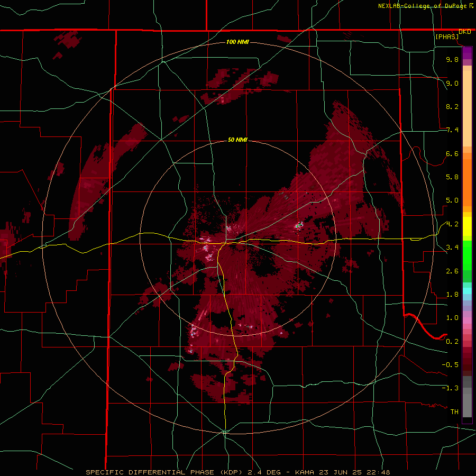Pick the purple segment atop the color bar
The width and height of the screenshot is (476, 476).
(467, 53)
